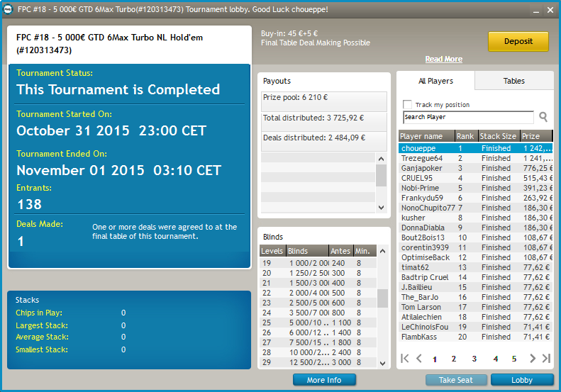Image resolution: width=561 pixels, height=392 pixels.
Task: Click the poker client logo icon
Action: pyautogui.click(x=8, y=9)
